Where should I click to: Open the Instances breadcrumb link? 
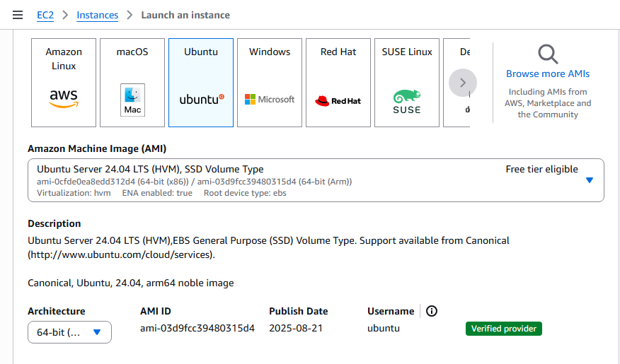coord(97,15)
